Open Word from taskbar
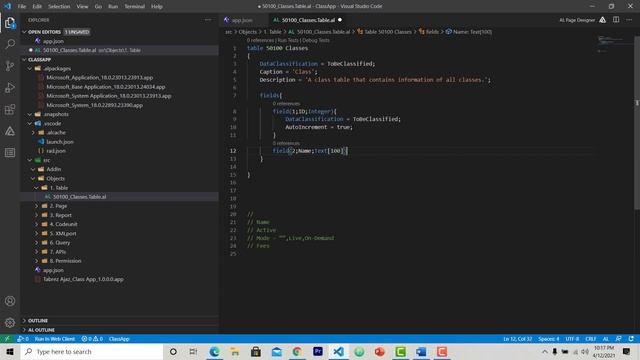 coord(421,351)
